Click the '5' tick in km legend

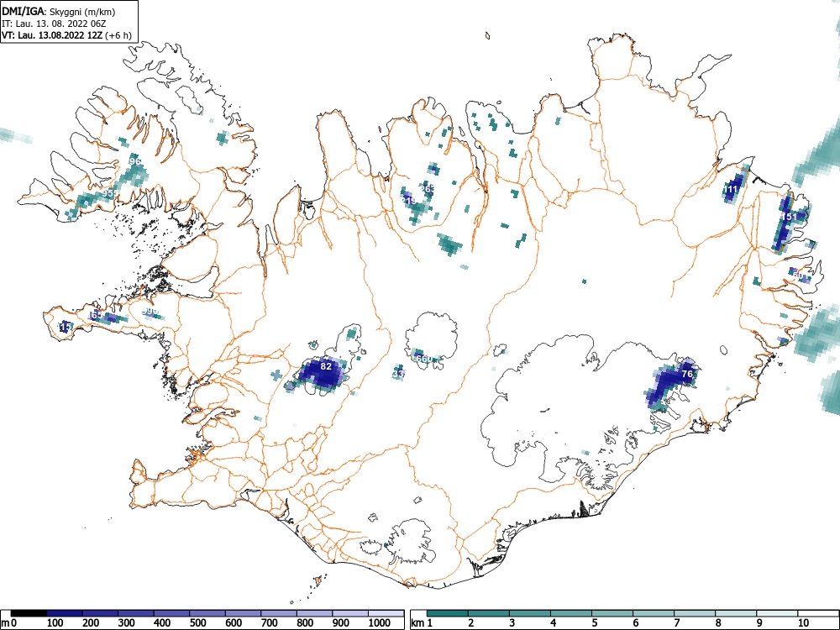pos(595,623)
